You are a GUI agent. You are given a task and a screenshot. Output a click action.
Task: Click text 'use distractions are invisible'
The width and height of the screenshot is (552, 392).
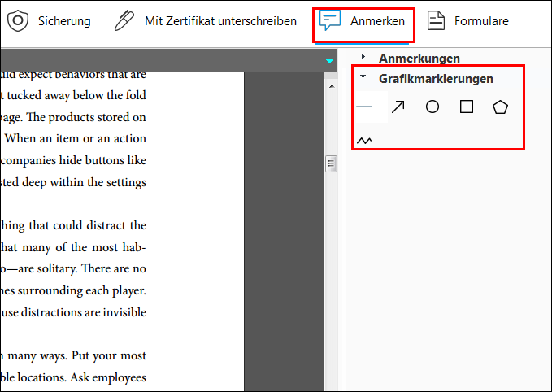pyautogui.click(x=73, y=312)
